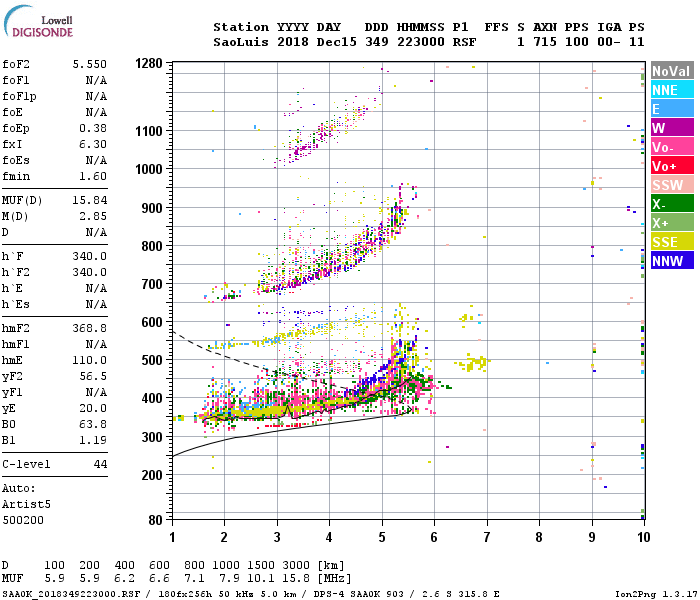Click the Dec15 date in header
This screenshot has width=700, height=600.
[337, 42]
